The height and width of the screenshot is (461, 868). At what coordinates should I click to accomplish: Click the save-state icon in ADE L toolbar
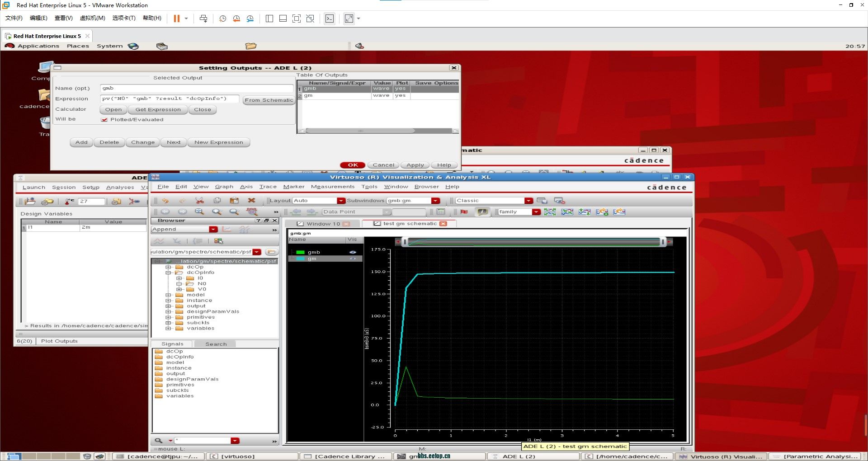[30, 201]
